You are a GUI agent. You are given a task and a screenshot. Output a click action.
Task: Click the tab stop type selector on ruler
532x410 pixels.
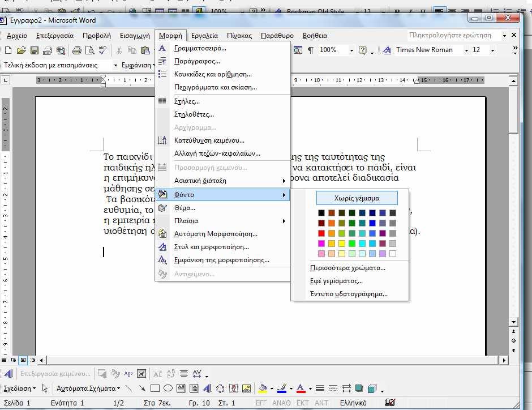click(6, 80)
